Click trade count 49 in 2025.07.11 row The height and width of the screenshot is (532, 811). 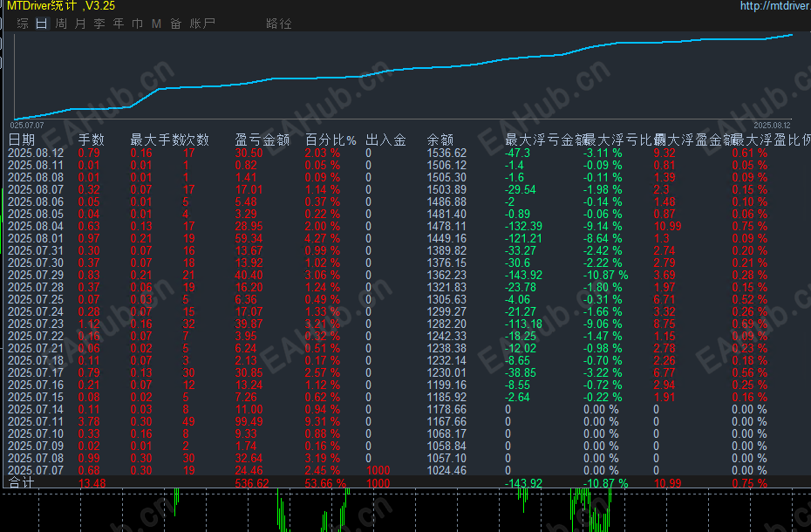coord(188,422)
